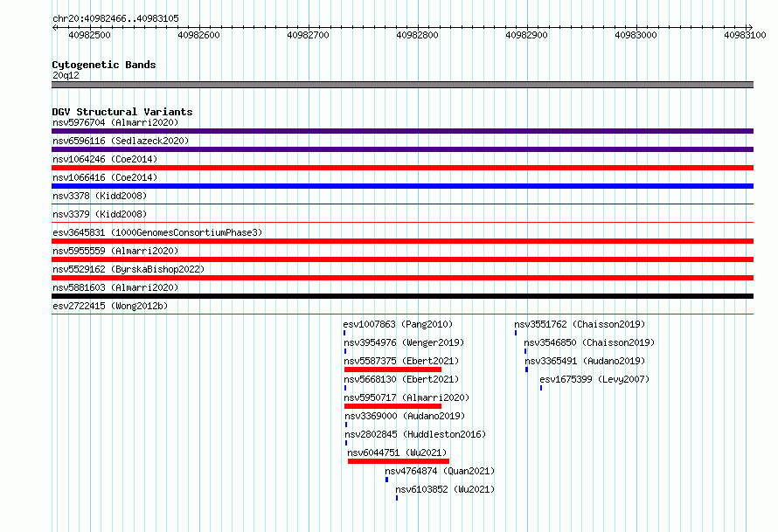This screenshot has height=532, width=778.
Task: Click the nsv5976704 (Almarri2020) variant label
Action: coord(115,122)
